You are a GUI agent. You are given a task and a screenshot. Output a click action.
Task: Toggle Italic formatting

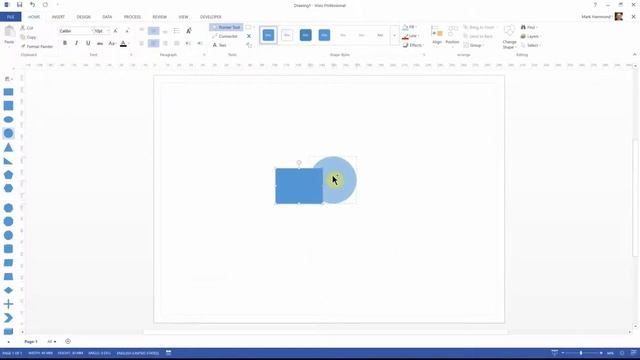click(x=76, y=43)
